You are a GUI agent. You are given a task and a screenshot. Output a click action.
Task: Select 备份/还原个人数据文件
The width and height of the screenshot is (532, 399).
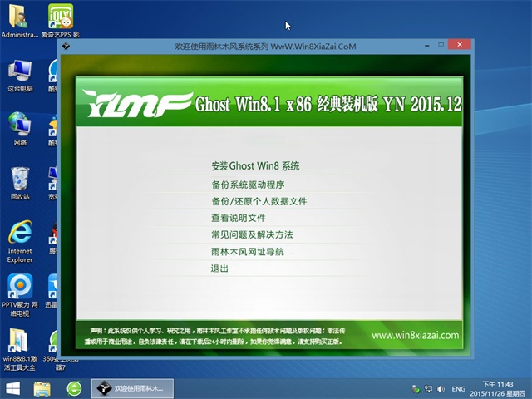259,201
